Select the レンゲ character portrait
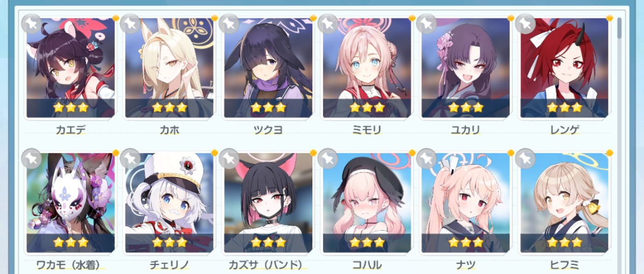644x274 pixels. (564, 67)
